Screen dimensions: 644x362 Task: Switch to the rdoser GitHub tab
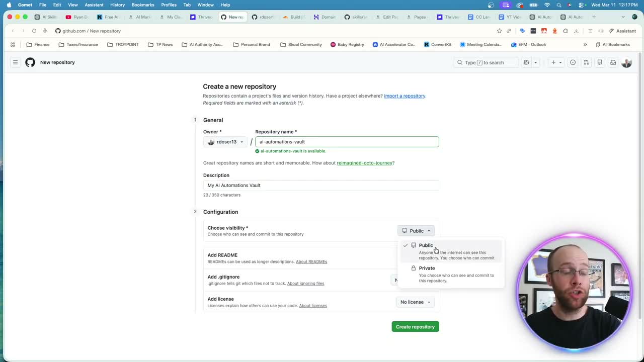point(263,17)
